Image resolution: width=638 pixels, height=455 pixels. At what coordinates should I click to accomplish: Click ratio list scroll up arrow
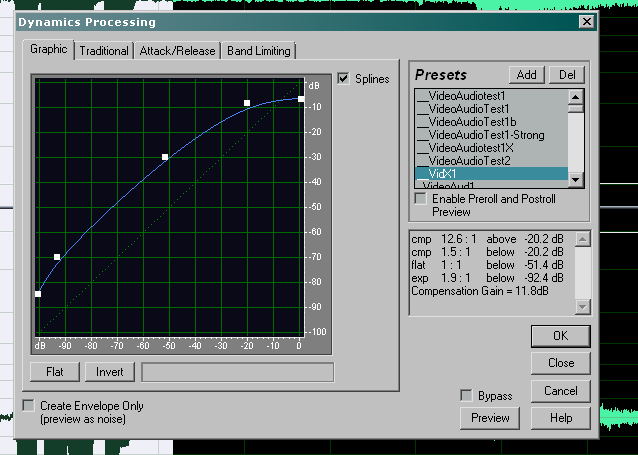coord(583,239)
